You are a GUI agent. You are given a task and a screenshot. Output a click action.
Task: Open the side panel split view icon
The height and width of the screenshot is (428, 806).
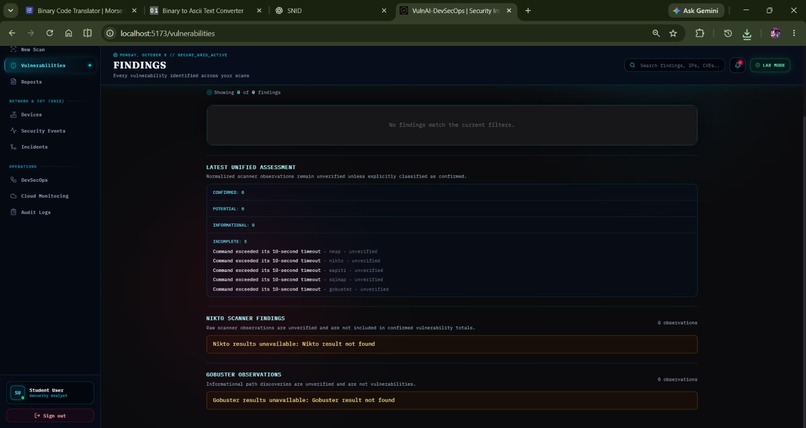[x=88, y=33]
